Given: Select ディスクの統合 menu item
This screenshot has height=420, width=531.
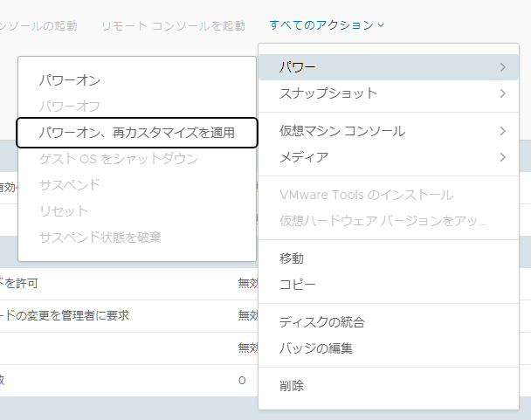Looking at the screenshot, I should point(389,322).
